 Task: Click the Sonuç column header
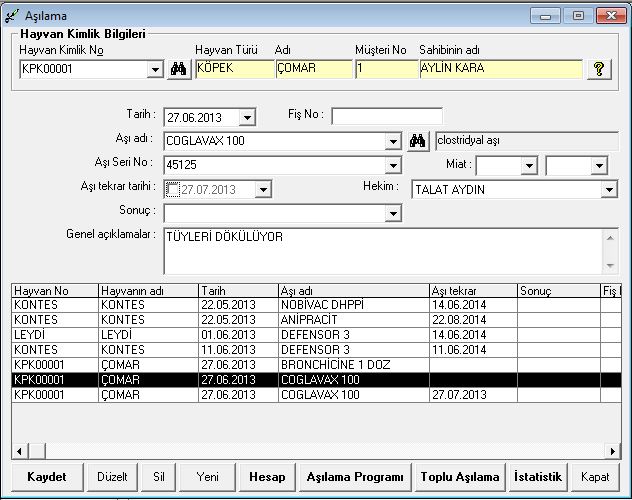tap(559, 290)
